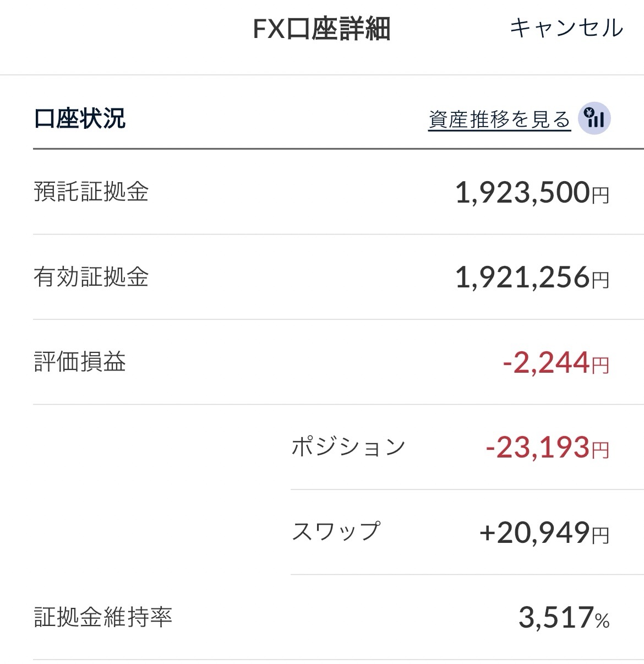Tap the 評価損益 label
644x664 pixels.
(x=80, y=362)
